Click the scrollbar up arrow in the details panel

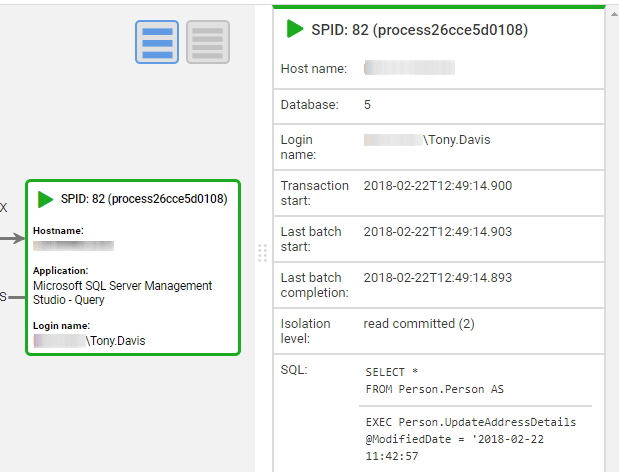(614, 15)
